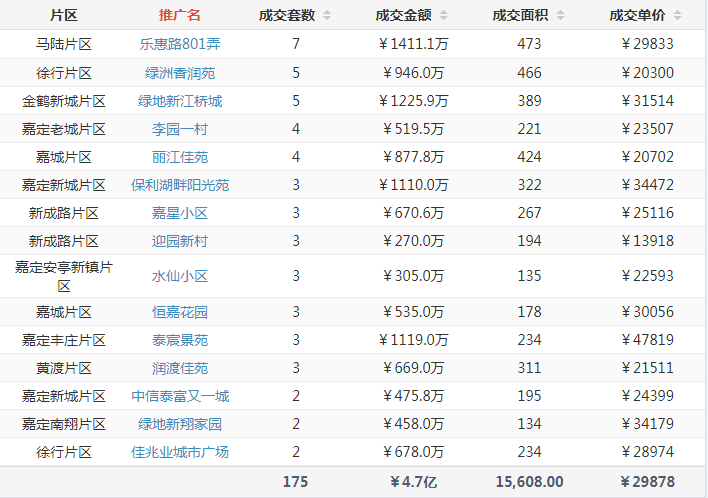Select the area value 389
Image resolution: width=708 pixels, height=498 pixels.
(529, 101)
